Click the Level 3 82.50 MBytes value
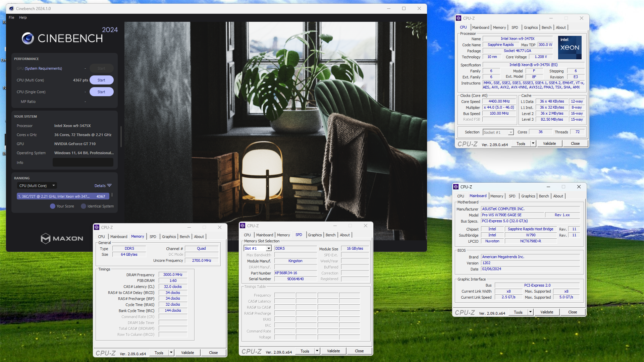 552,119
